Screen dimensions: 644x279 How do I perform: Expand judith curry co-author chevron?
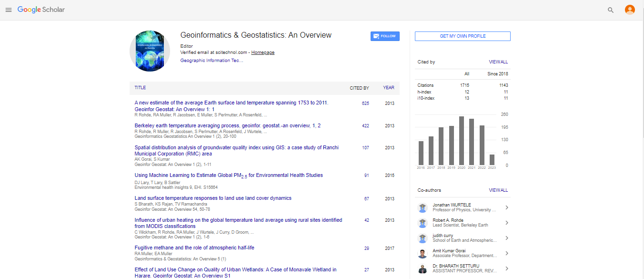(507, 238)
